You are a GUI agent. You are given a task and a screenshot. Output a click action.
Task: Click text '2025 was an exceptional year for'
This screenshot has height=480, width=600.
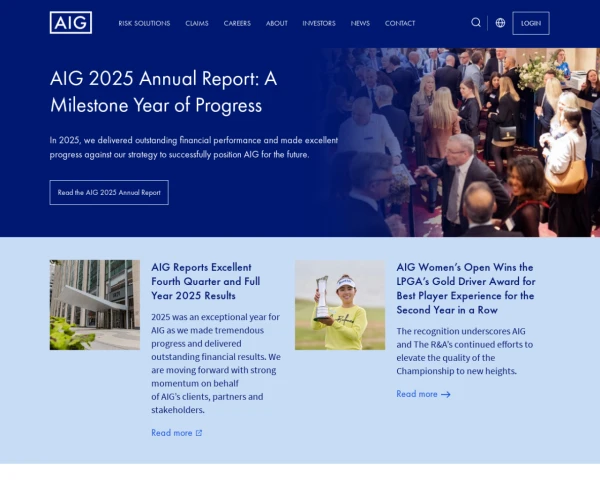click(x=215, y=317)
